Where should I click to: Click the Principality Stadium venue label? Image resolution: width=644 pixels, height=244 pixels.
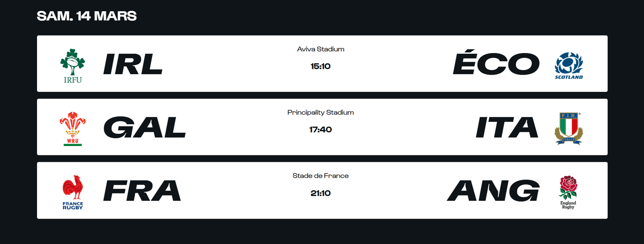point(320,113)
